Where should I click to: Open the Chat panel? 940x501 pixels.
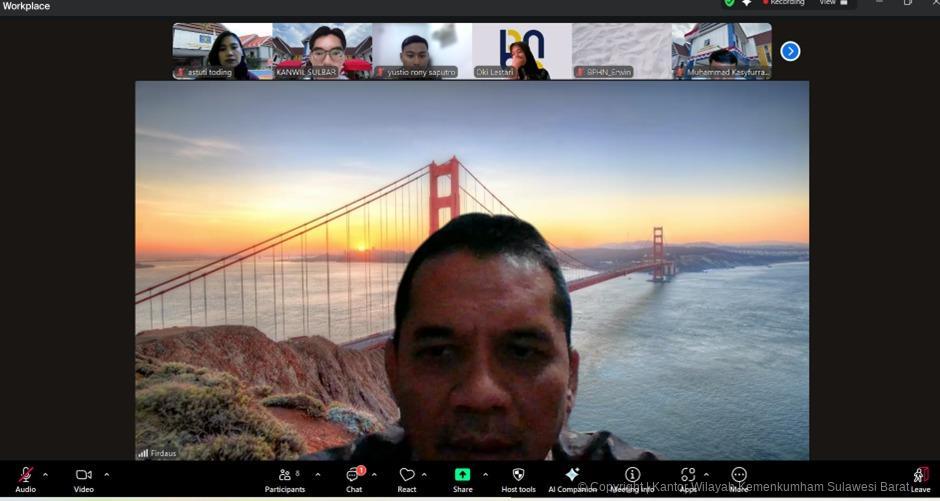pos(353,475)
